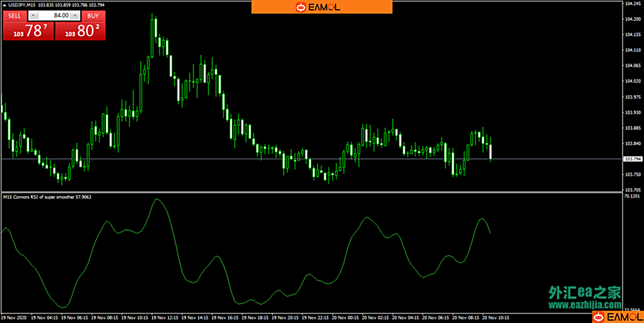Click the sell price tile 103.787
Viewport: 644px width, 323px height.
point(29,31)
